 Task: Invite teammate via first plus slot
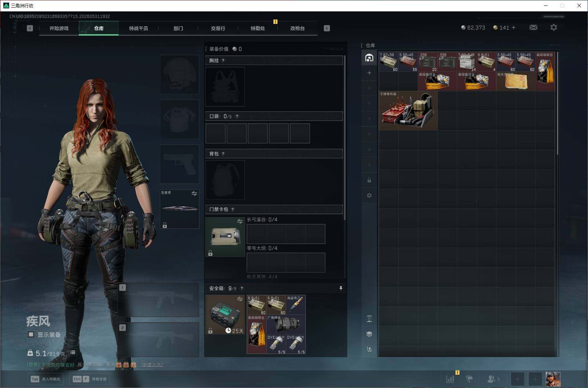point(517,379)
